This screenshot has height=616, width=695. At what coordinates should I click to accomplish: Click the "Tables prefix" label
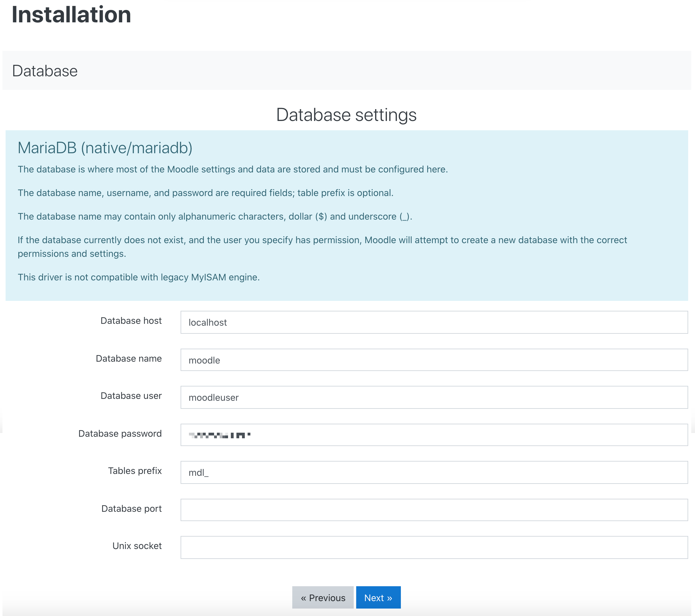point(135,471)
